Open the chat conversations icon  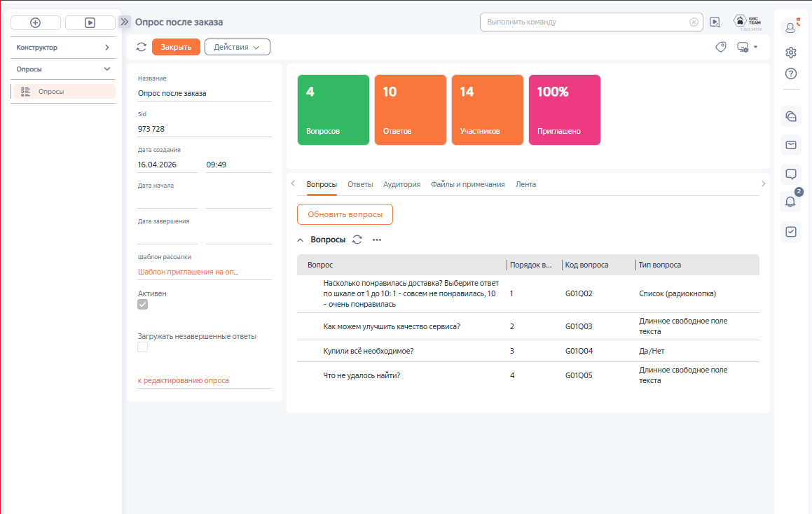(x=791, y=116)
